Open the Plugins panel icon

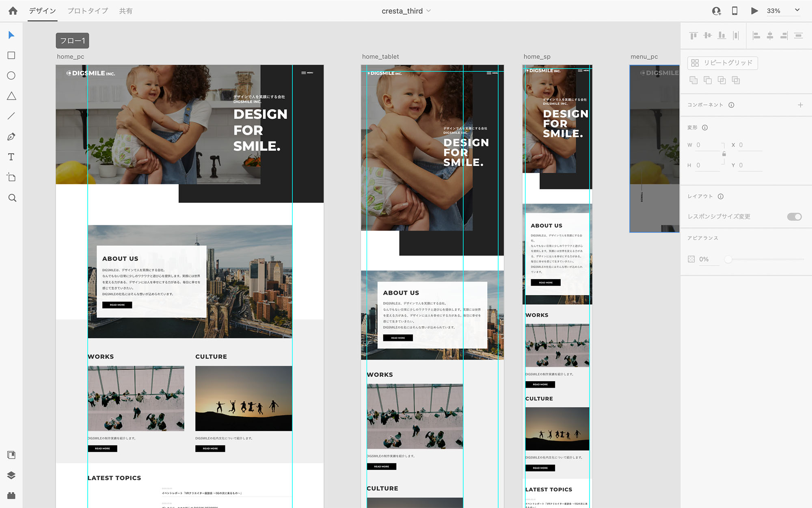(11, 495)
